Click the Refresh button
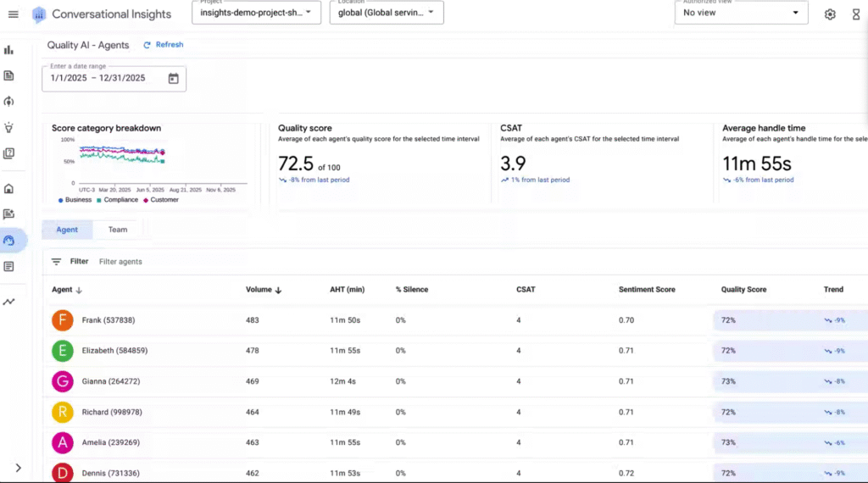 tap(164, 45)
